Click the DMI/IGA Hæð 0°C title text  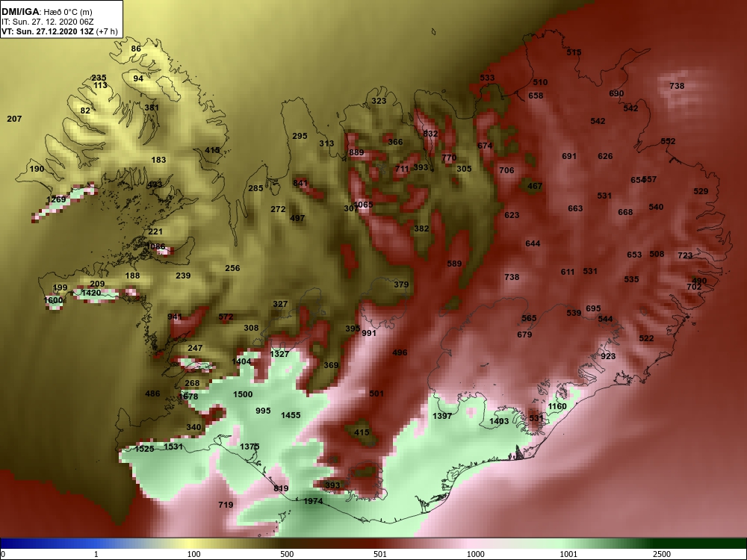(46, 12)
